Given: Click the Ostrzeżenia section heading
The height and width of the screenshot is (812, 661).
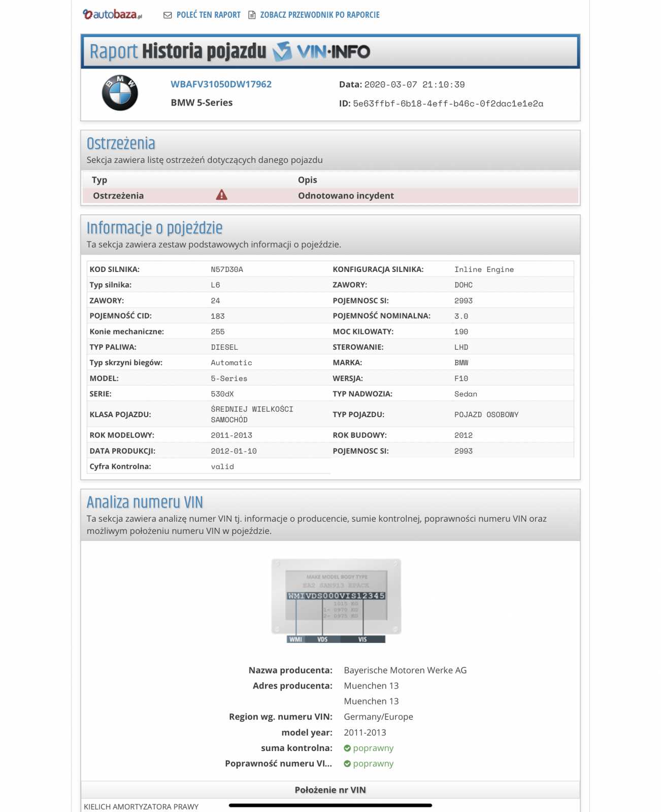Looking at the screenshot, I should 121,144.
